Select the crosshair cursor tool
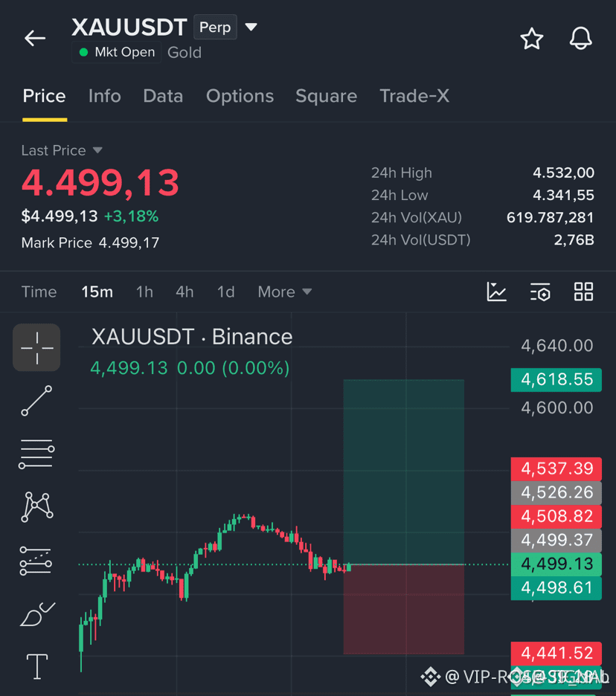The height and width of the screenshot is (696, 616). (x=36, y=347)
